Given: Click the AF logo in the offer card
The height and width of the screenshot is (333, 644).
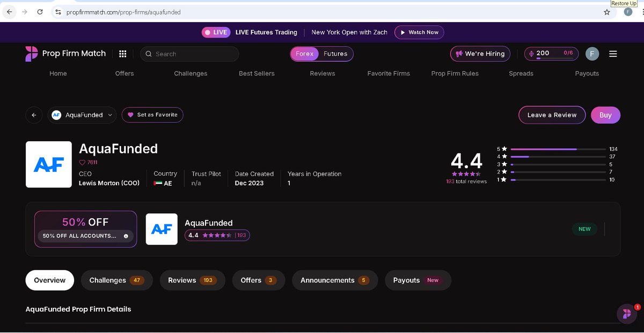Looking at the screenshot, I should [x=162, y=229].
